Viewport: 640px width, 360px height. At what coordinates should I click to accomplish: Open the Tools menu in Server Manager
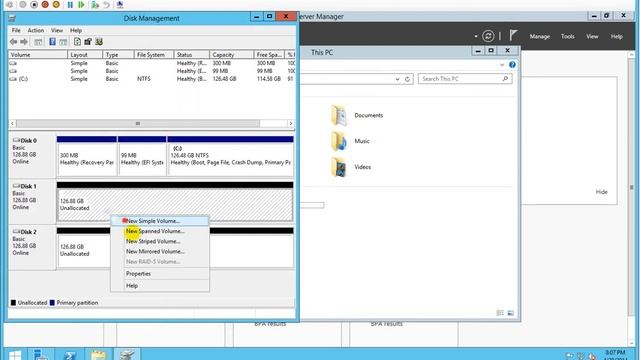[x=567, y=36]
